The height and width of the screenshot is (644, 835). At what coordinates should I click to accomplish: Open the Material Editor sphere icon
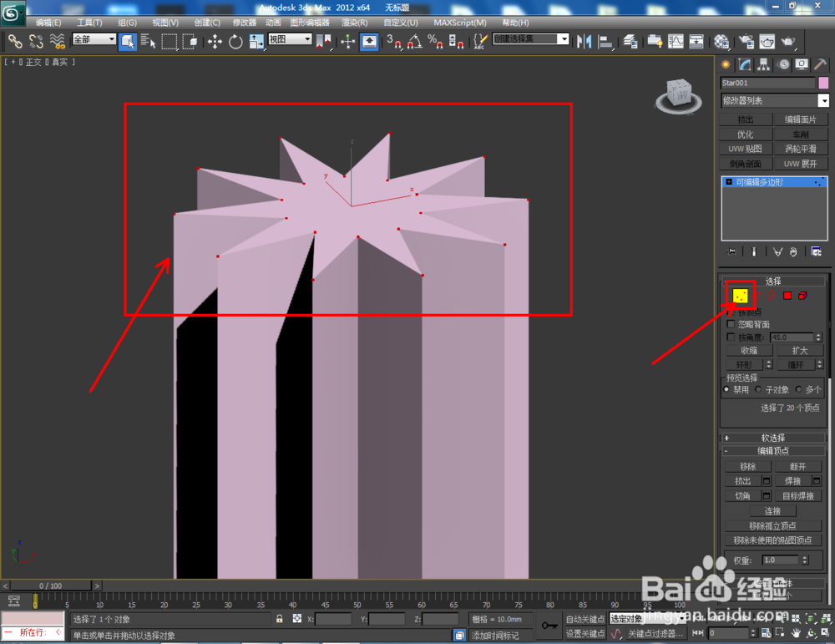721,41
